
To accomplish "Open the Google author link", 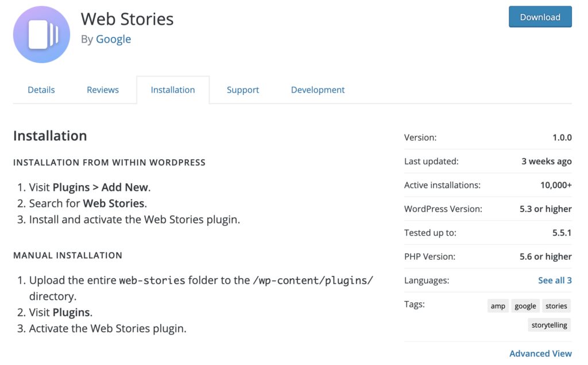I will point(113,39).
